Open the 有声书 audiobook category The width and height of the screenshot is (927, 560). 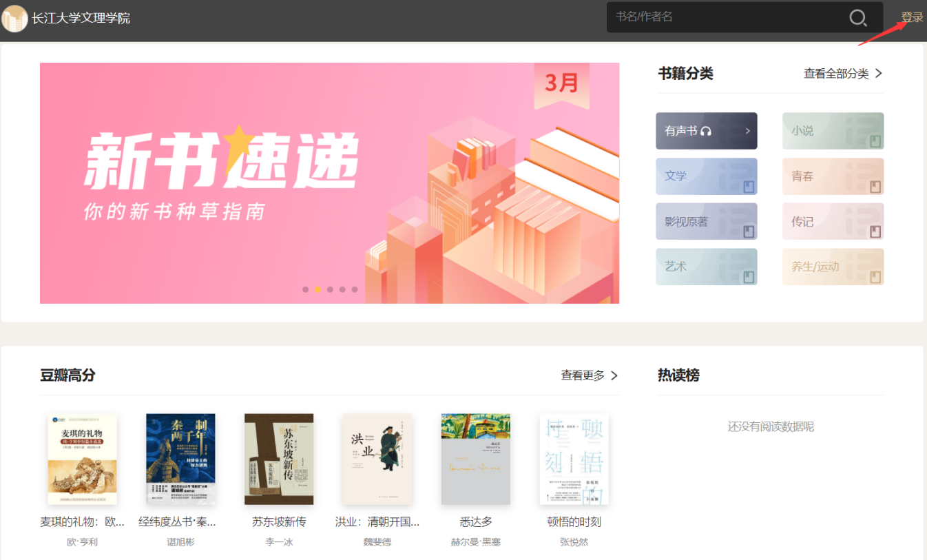706,131
